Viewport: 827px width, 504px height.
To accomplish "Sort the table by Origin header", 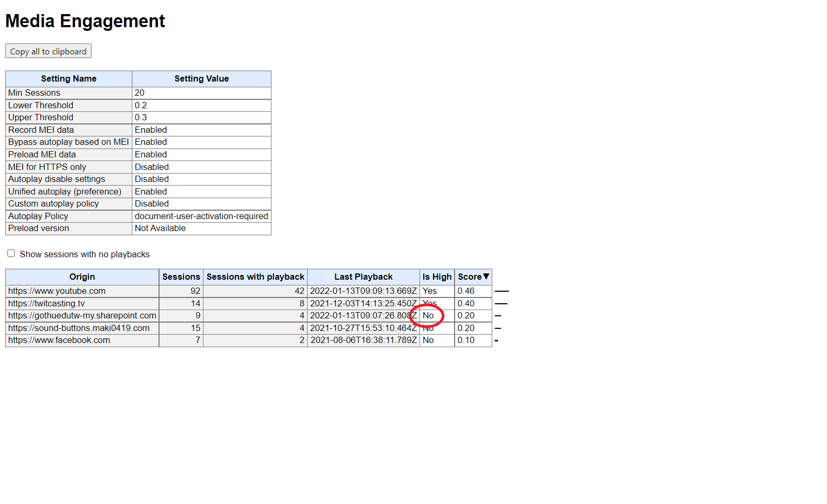I will (82, 277).
